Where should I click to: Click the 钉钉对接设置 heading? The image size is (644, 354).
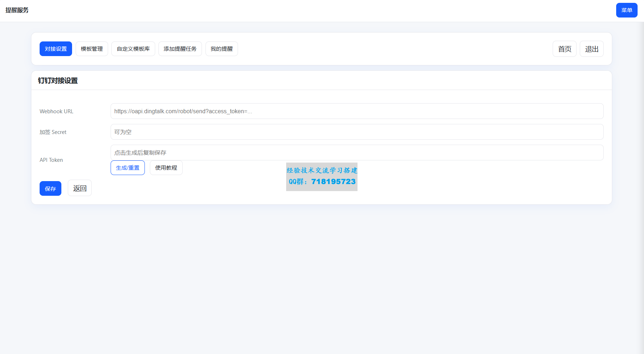(58, 81)
